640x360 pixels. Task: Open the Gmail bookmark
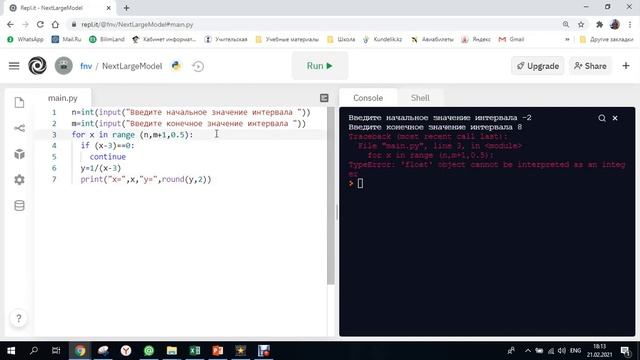coord(511,39)
